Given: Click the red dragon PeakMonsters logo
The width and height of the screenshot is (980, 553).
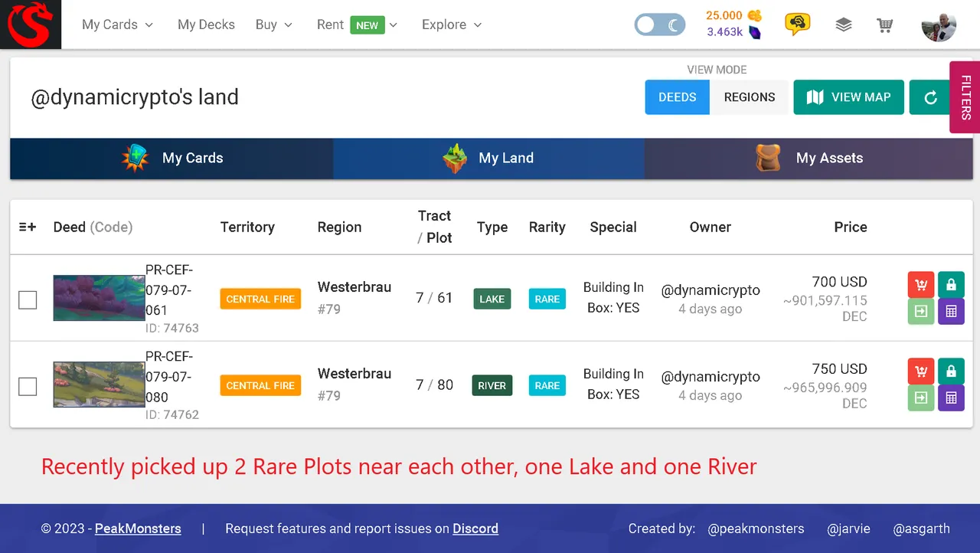Looking at the screenshot, I should click(31, 25).
